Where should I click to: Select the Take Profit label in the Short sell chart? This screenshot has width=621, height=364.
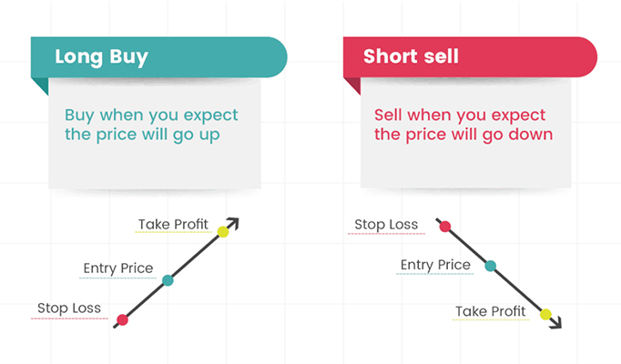[491, 312]
